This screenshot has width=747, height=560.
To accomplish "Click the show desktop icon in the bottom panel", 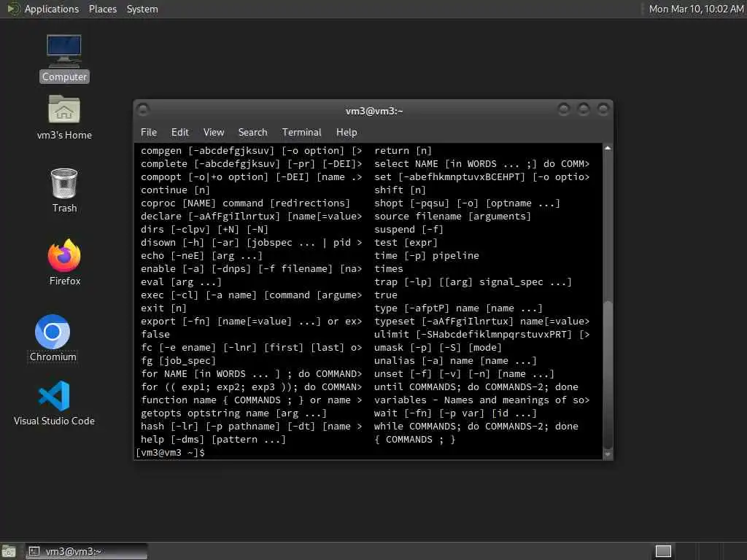I will coord(9,551).
